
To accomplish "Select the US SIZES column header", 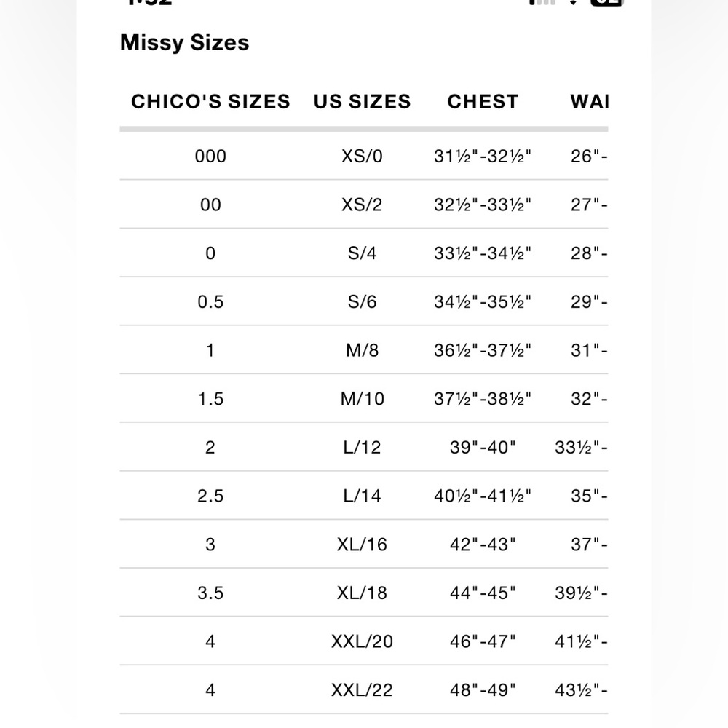I will click(x=362, y=102).
